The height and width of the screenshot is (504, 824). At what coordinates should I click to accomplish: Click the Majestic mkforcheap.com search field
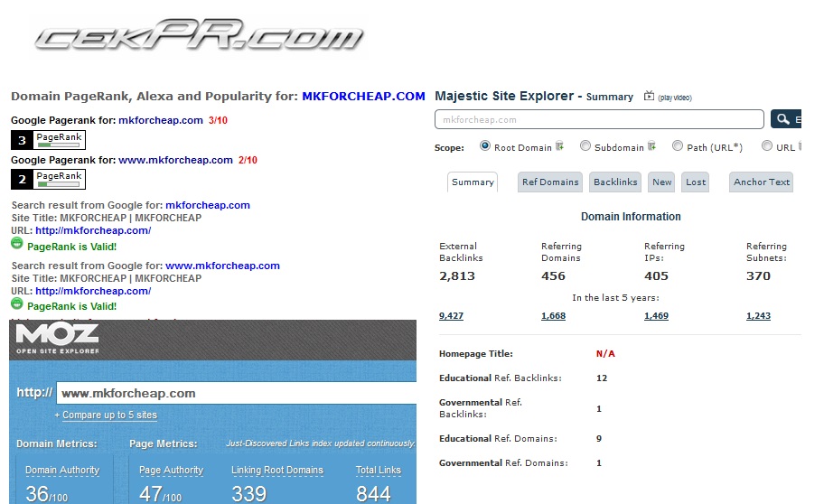click(x=599, y=119)
